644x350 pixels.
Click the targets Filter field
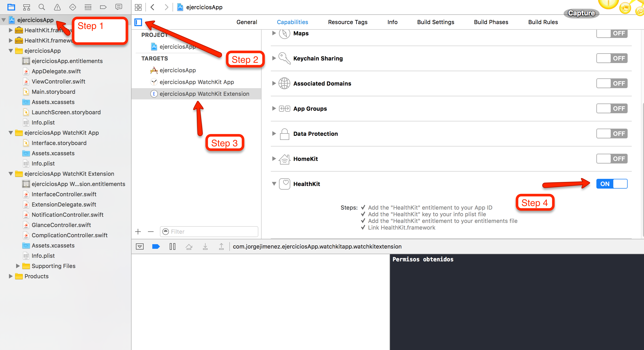click(212, 232)
